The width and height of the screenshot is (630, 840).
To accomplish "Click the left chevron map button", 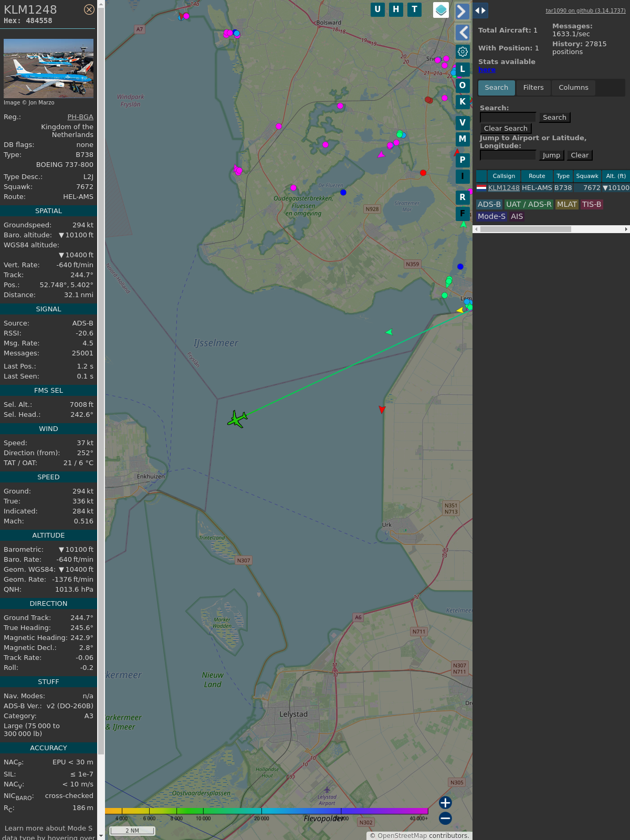I will click(463, 33).
